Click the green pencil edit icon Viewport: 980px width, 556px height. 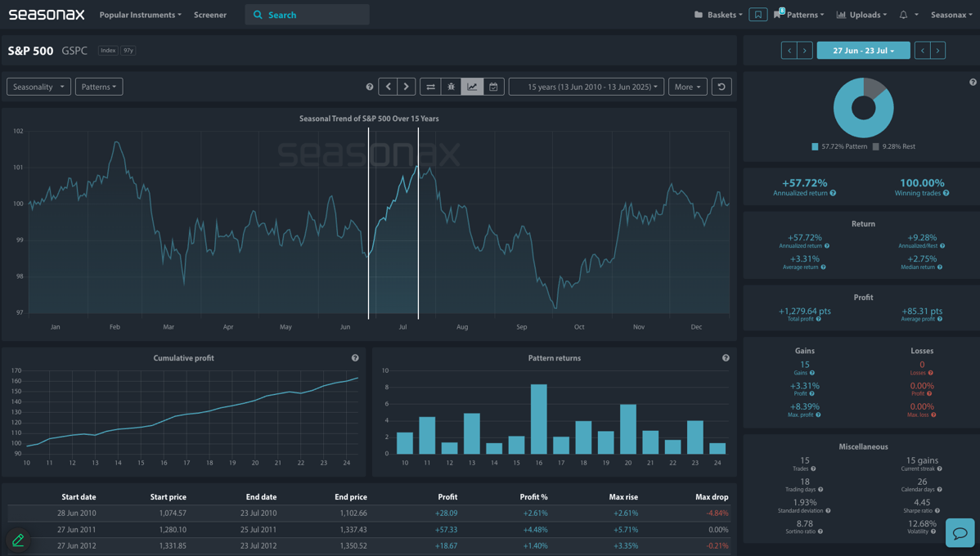[18, 540]
